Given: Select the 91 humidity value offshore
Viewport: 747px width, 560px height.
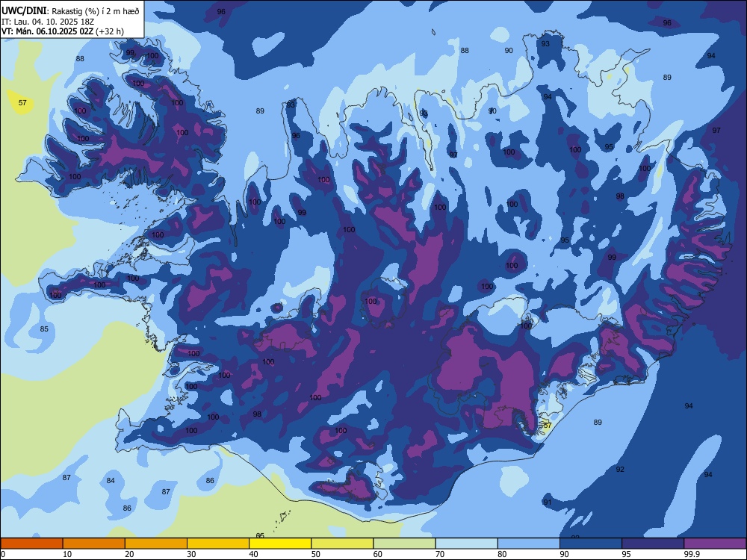Looking at the screenshot, I should (x=548, y=503).
